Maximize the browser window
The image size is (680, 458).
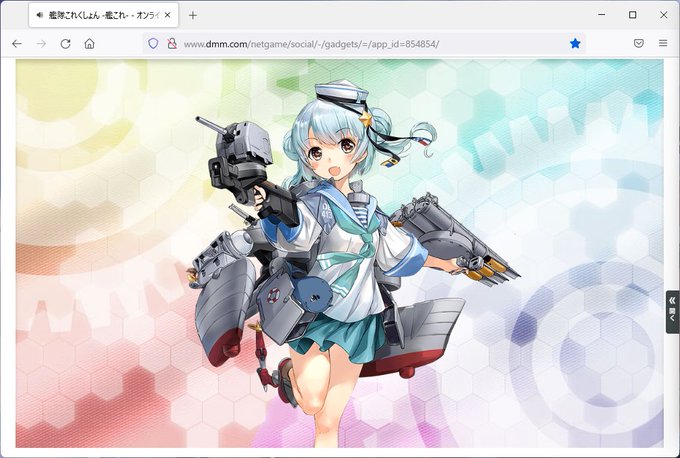click(x=633, y=15)
